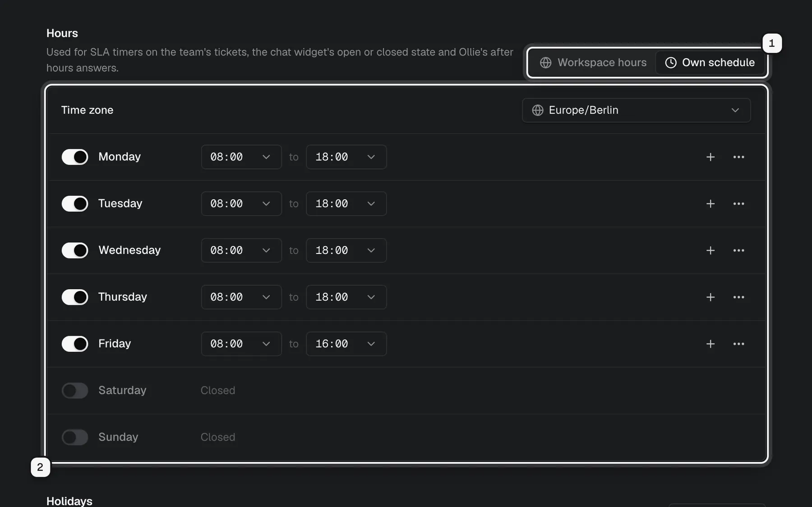Open Wednesday end time dropdown
The image size is (812, 507).
[346, 250]
